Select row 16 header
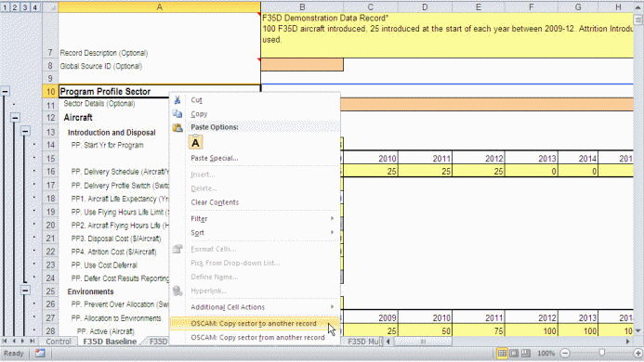The width and height of the screenshot is (644, 362). (x=50, y=171)
